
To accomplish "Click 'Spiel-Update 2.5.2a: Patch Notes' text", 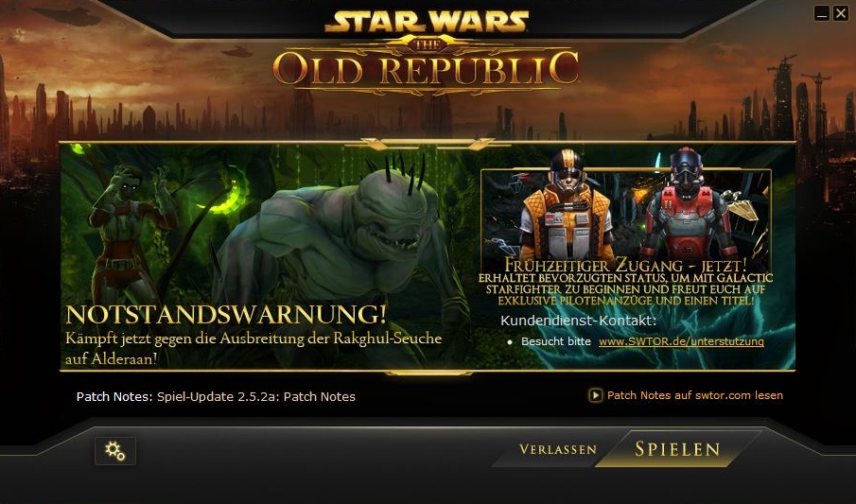I will click(x=256, y=397).
